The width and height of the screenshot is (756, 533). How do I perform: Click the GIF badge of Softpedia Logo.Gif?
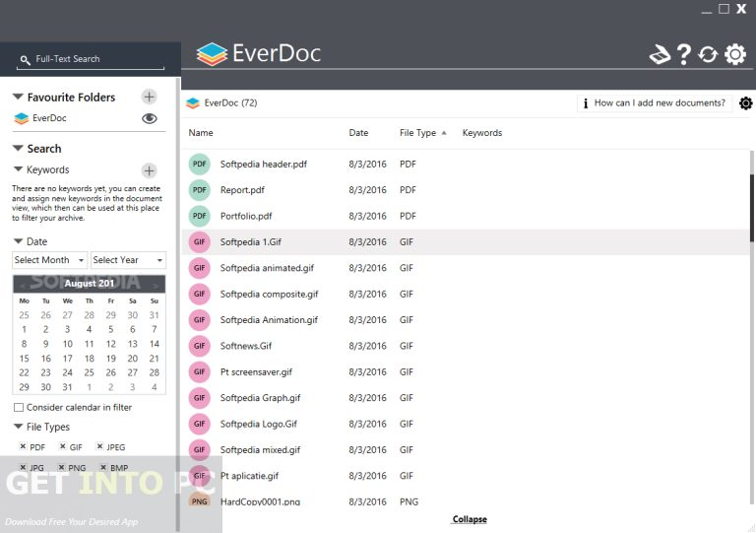coord(199,424)
